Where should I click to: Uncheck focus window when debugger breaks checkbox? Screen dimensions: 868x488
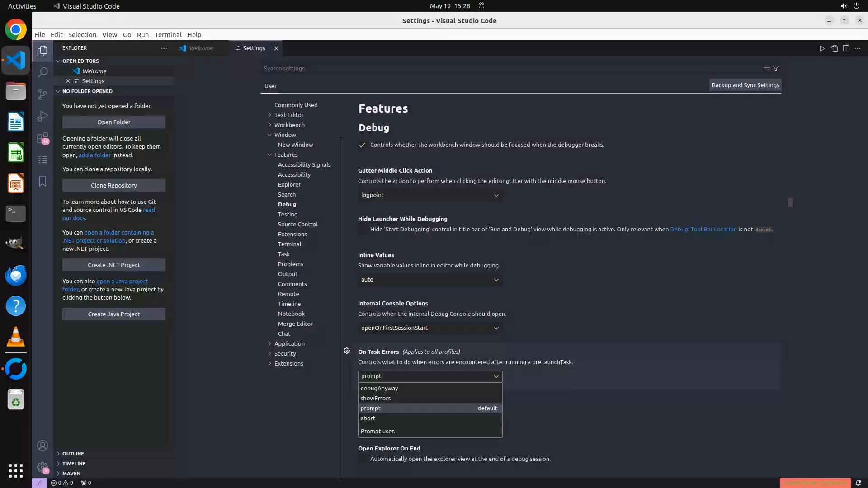[x=362, y=145]
